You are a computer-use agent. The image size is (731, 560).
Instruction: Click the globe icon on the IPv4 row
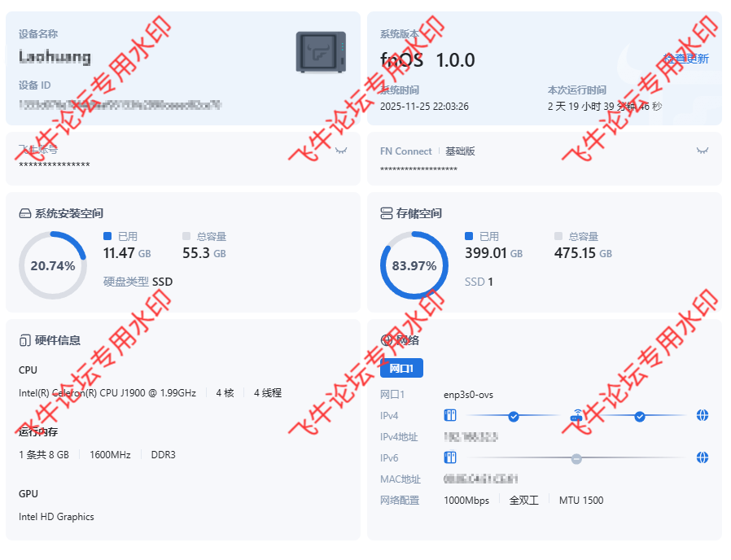701,415
